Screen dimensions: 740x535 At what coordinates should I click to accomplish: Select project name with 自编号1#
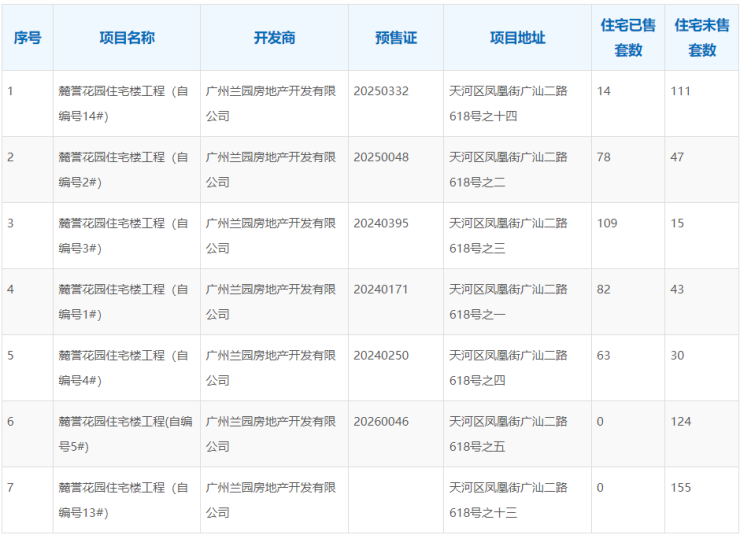124,301
